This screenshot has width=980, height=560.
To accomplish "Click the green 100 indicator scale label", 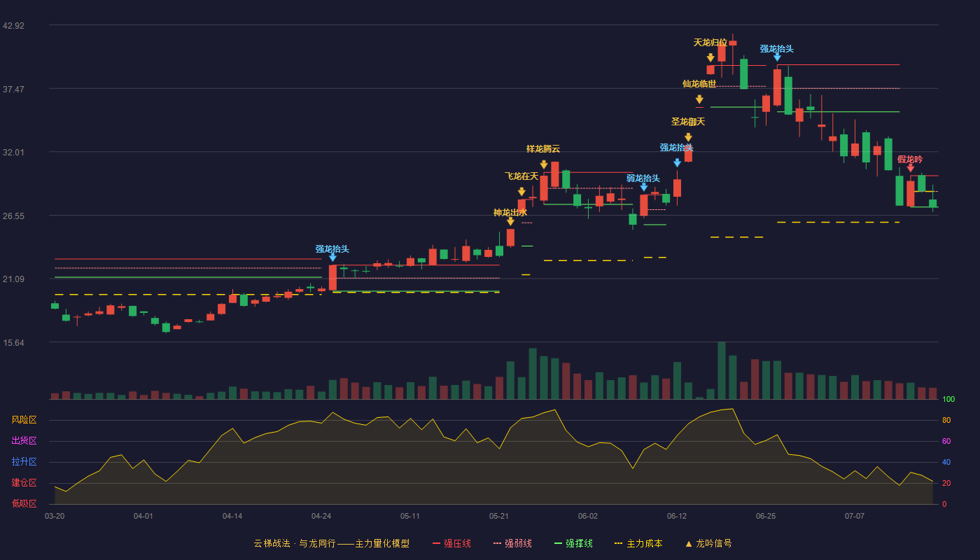I will point(948,399).
